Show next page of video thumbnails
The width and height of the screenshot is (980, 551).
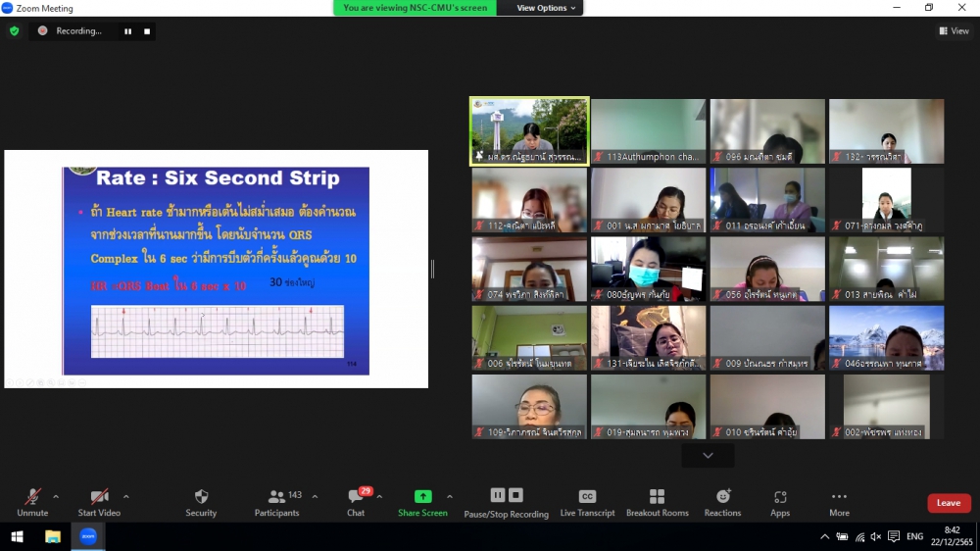click(x=708, y=455)
